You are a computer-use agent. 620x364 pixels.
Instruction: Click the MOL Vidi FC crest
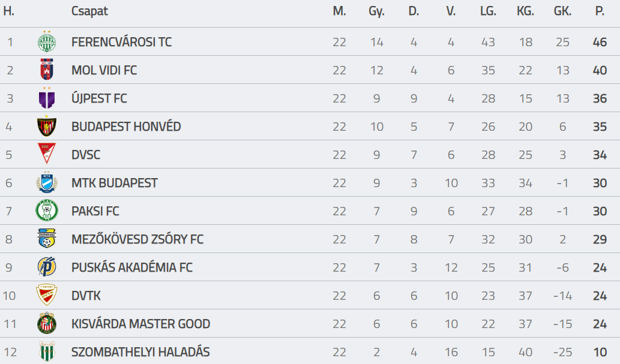47,70
